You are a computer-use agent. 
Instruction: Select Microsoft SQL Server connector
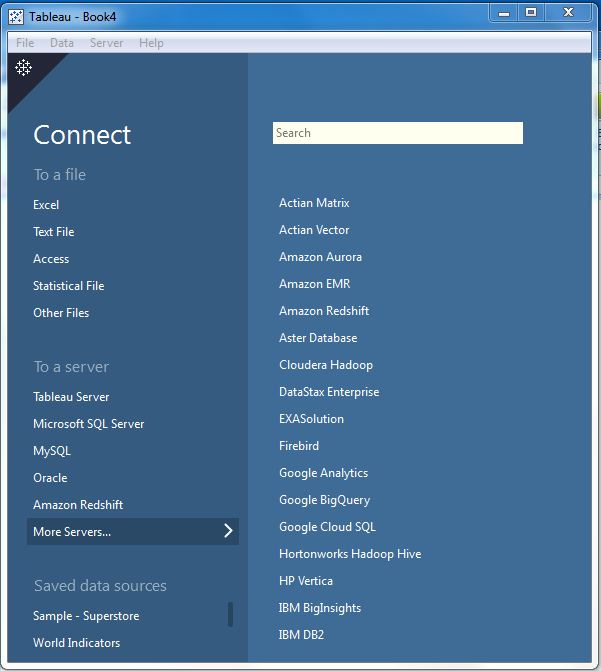click(x=88, y=424)
